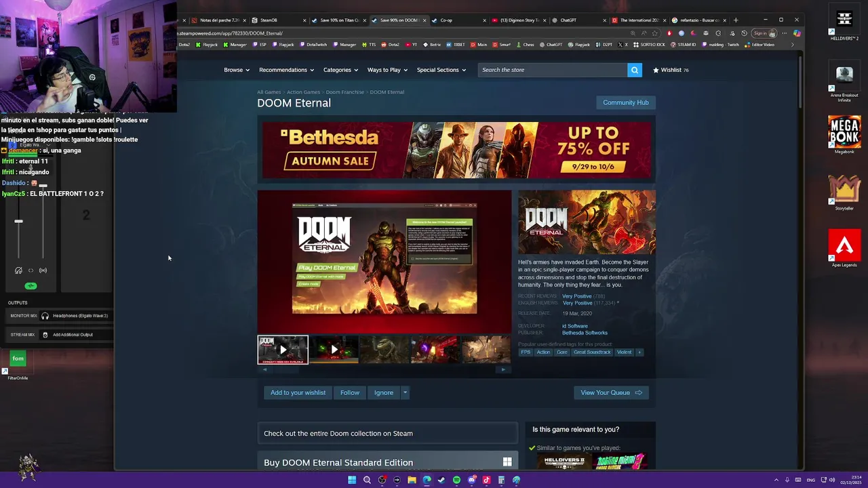Click the mixer channel volume fader

18,221
